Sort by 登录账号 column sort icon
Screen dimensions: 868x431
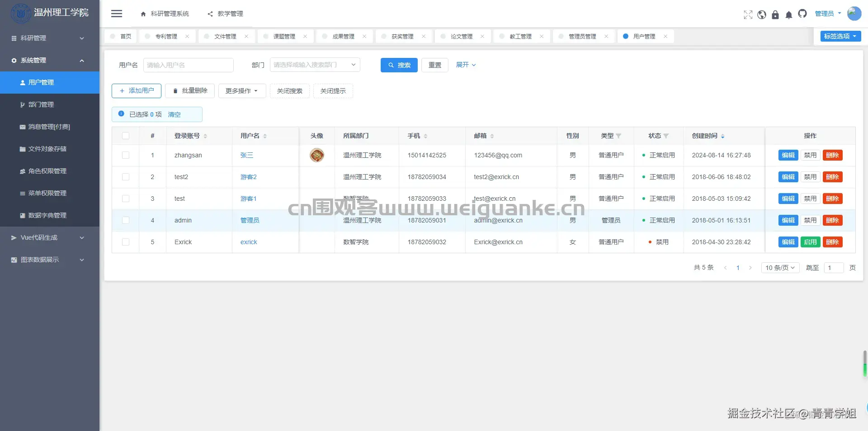[205, 136]
